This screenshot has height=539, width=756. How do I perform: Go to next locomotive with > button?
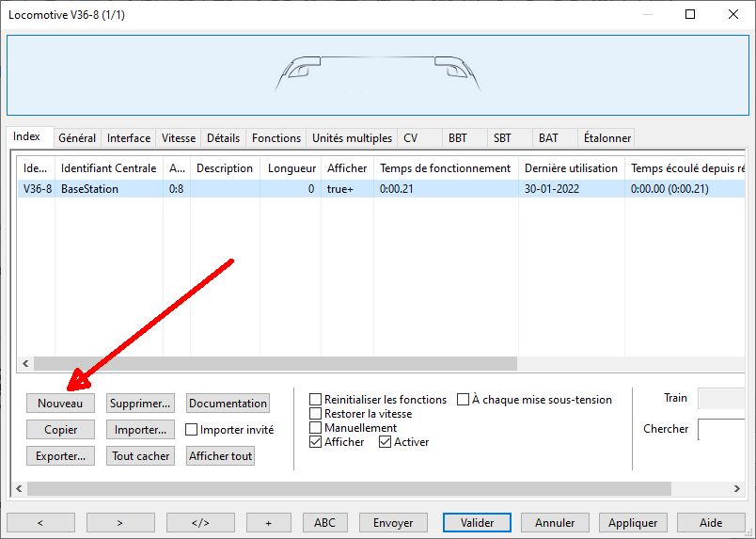pyautogui.click(x=120, y=523)
